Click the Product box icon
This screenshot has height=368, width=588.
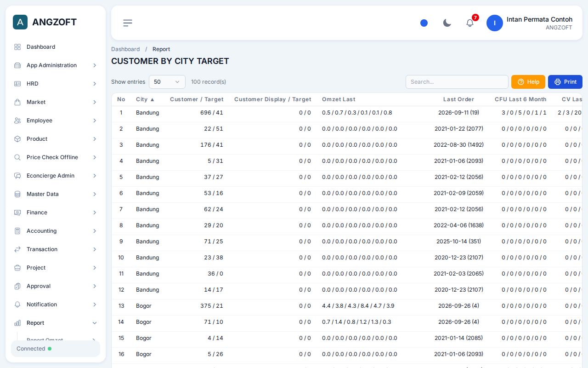pyautogui.click(x=17, y=139)
